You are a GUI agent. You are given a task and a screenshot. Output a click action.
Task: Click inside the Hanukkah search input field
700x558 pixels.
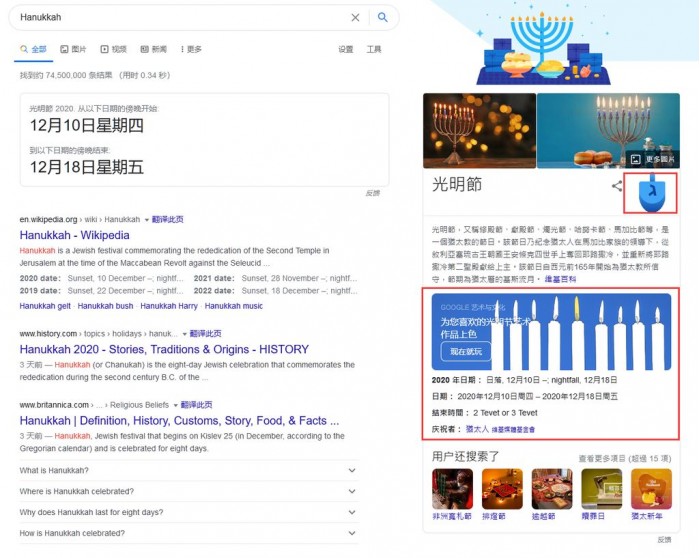tap(180, 18)
